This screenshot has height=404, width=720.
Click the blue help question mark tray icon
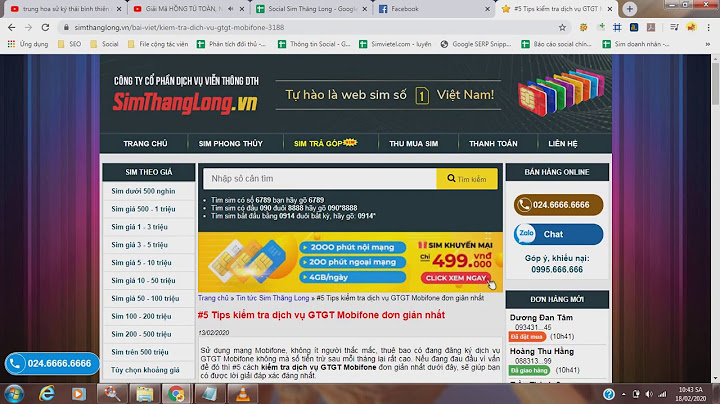(x=609, y=394)
